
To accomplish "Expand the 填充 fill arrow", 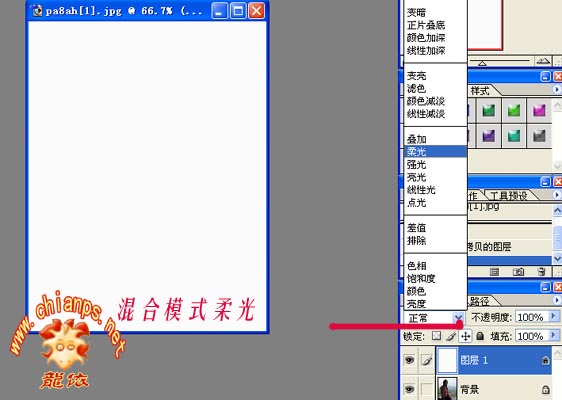I will pos(553,335).
